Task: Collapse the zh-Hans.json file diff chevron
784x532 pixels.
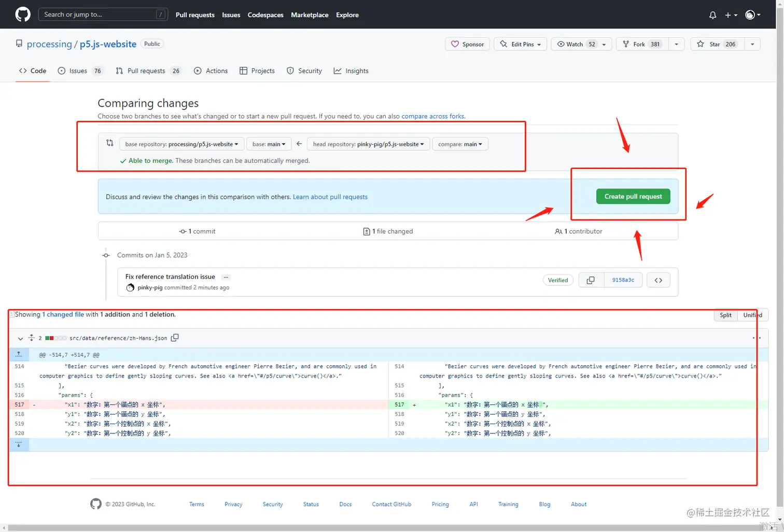Action: tap(20, 339)
